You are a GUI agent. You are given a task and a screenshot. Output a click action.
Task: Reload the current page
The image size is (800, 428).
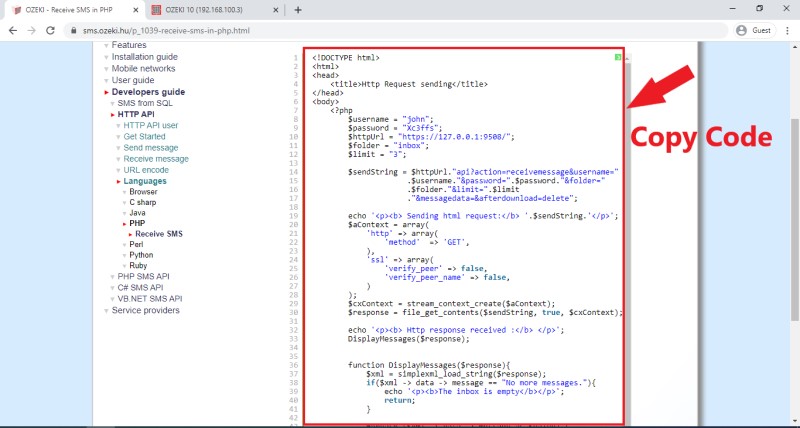50,31
